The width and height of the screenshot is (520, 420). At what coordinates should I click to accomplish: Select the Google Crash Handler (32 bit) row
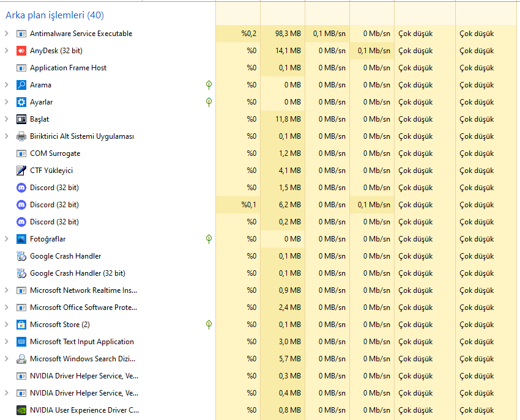click(77, 273)
